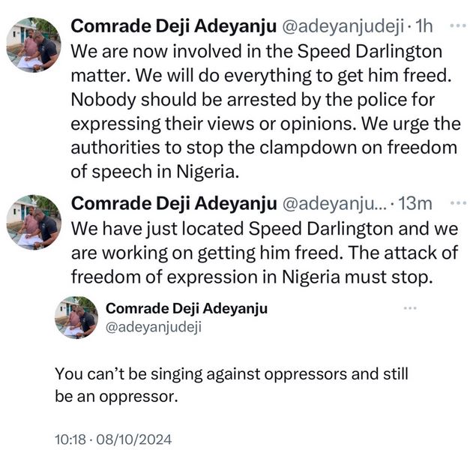Tap the avatar on the oppressors tweet
Screen dimensions: 476x450
tap(76, 317)
